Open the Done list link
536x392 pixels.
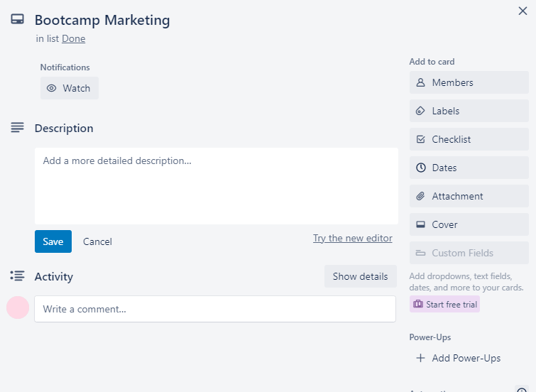pyautogui.click(x=74, y=38)
